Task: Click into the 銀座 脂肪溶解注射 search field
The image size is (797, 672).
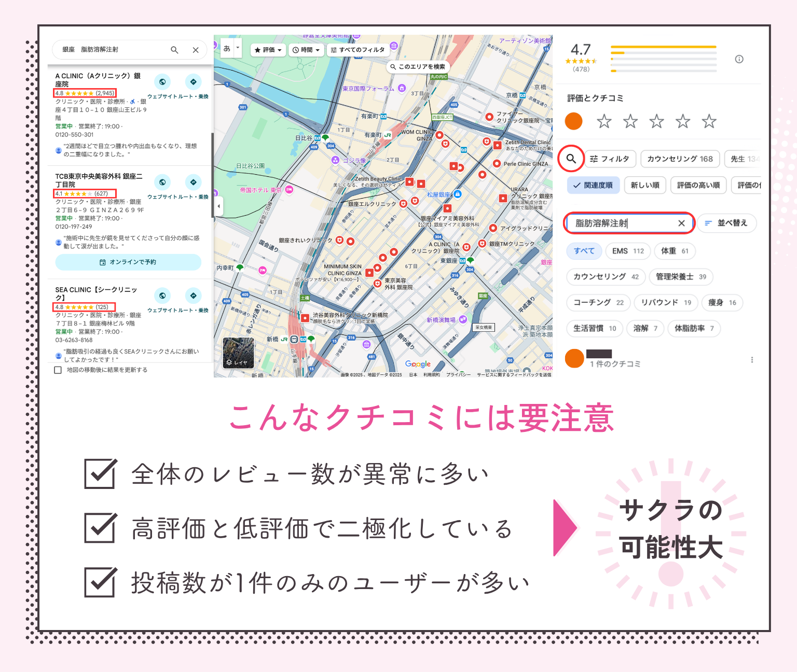Action: 112,50
